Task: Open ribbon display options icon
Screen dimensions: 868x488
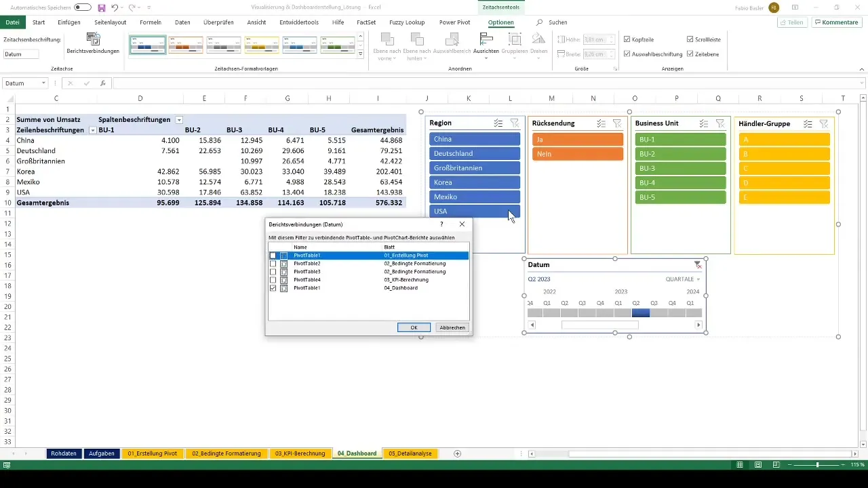Action: (x=795, y=7)
